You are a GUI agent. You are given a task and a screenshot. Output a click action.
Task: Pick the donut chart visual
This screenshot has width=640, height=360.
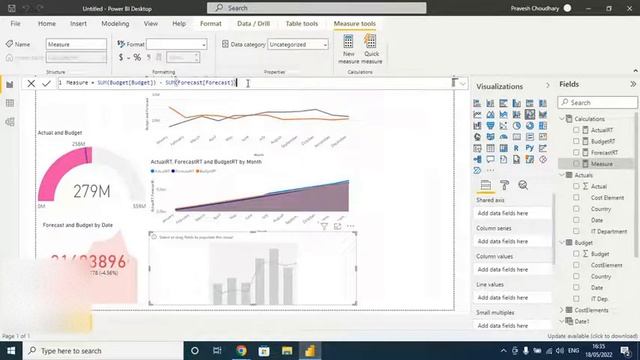pyautogui.click(x=529, y=126)
